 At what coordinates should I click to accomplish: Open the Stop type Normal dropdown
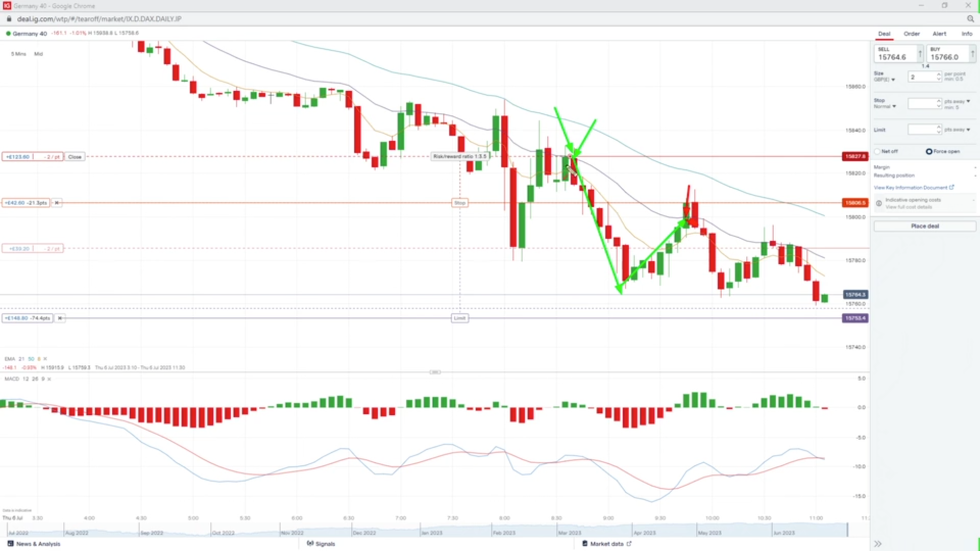click(x=885, y=106)
